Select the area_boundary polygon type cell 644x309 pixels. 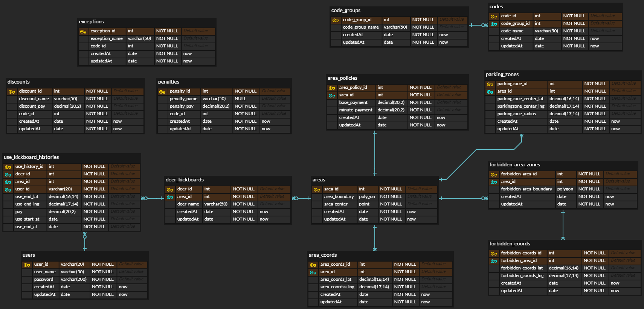(367, 196)
